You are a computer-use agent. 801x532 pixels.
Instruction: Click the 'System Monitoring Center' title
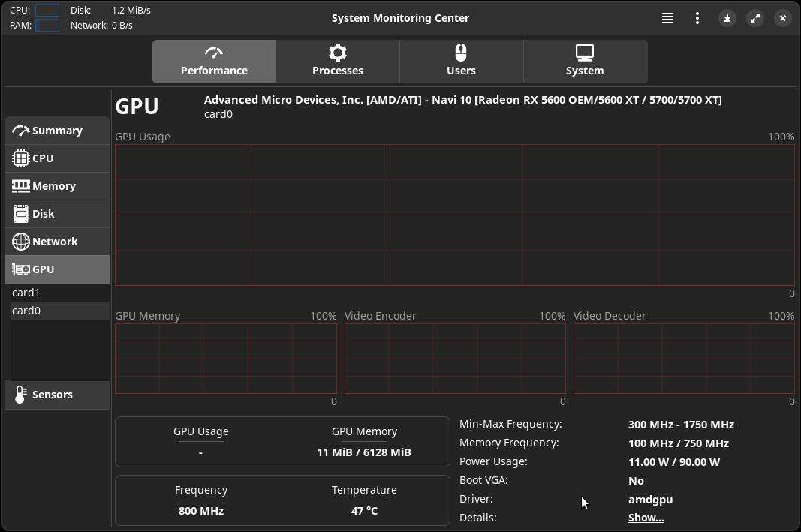[x=400, y=18]
